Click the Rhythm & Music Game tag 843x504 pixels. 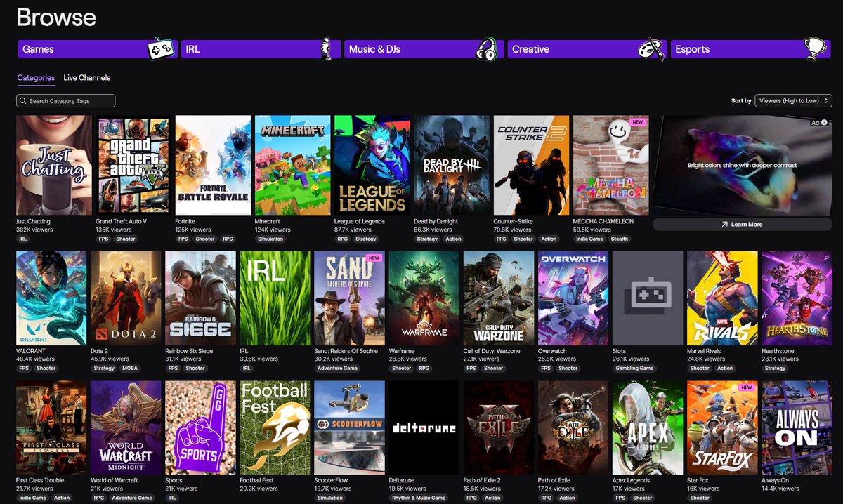419,498
